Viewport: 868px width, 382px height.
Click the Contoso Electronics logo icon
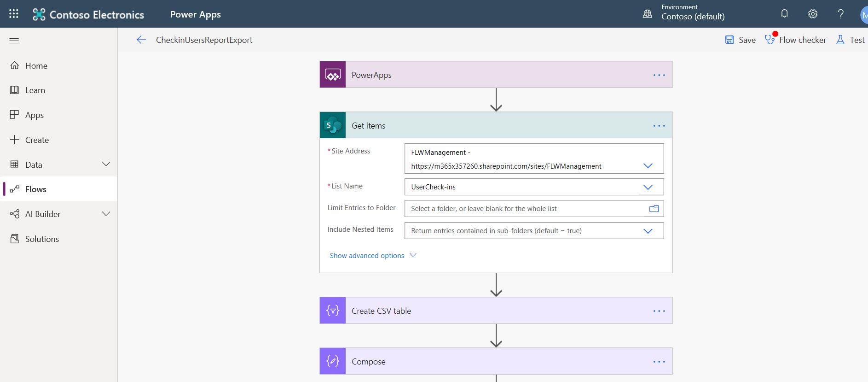[x=39, y=15]
